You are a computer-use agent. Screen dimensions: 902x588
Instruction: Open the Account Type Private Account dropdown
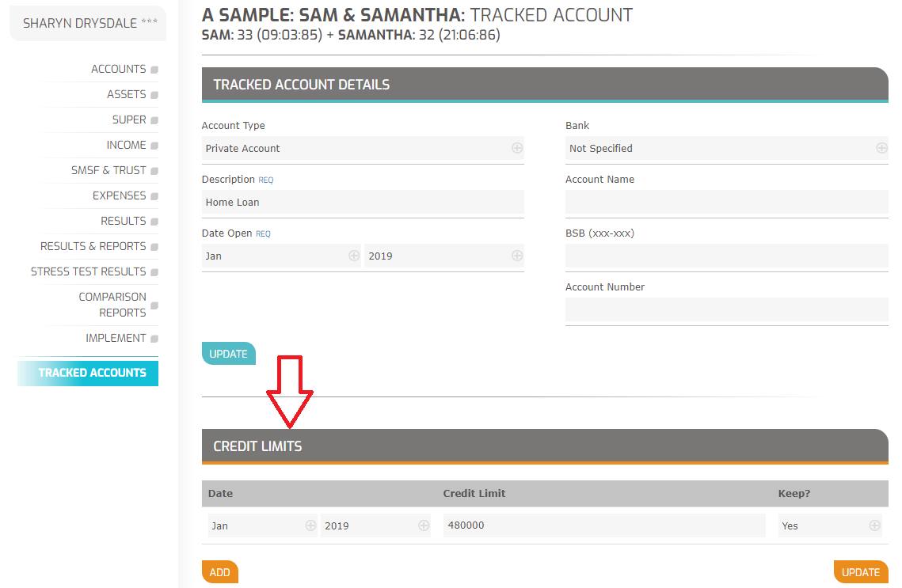363,148
